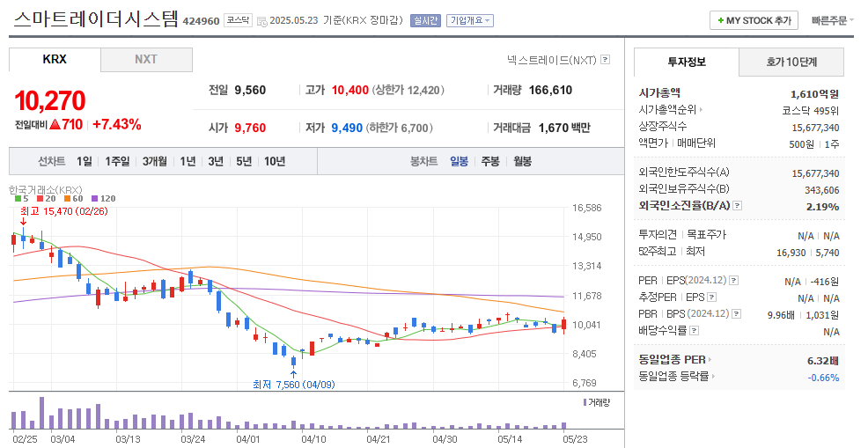Screen dimensions: 868x448
Task: Click the calendar icon before 2025.05.23
Action: (x=262, y=21)
